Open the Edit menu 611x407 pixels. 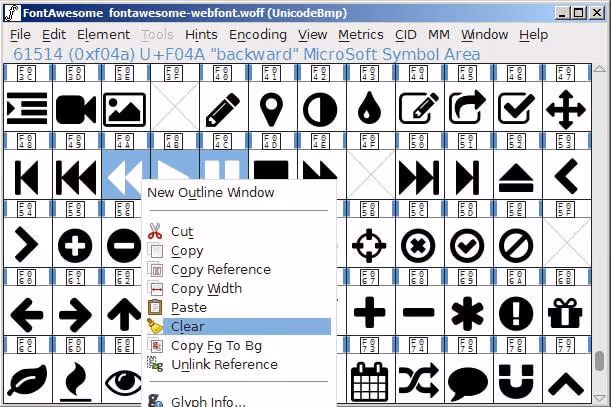click(54, 35)
